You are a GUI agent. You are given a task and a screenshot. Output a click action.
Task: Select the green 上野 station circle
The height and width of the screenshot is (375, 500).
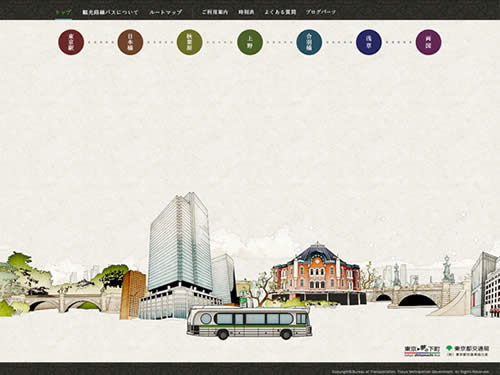click(250, 42)
